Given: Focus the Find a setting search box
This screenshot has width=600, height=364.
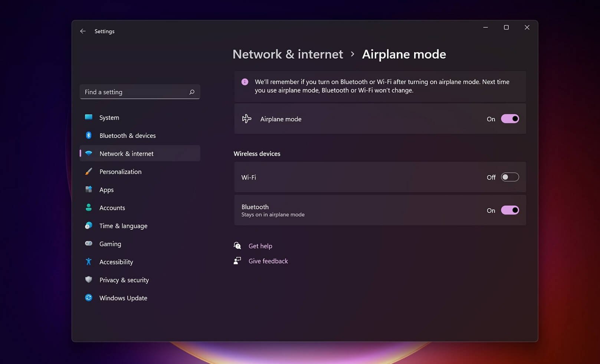Looking at the screenshot, I should pos(135,92).
